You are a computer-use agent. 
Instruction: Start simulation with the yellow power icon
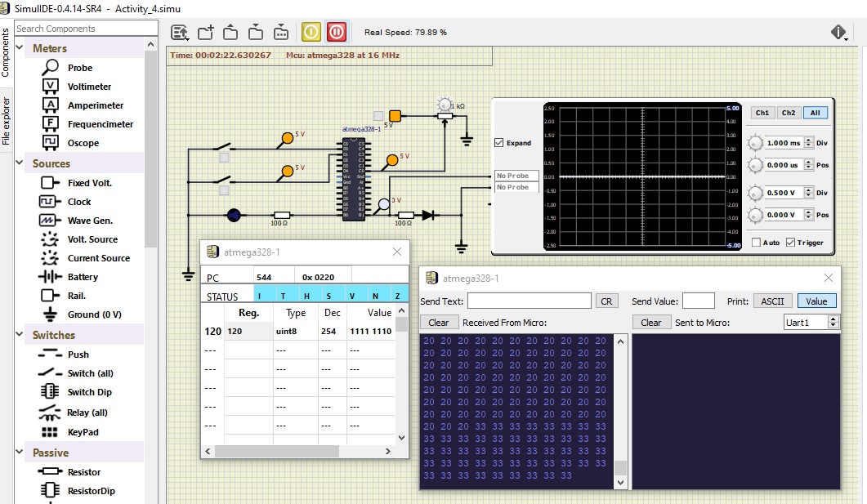pyautogui.click(x=310, y=31)
